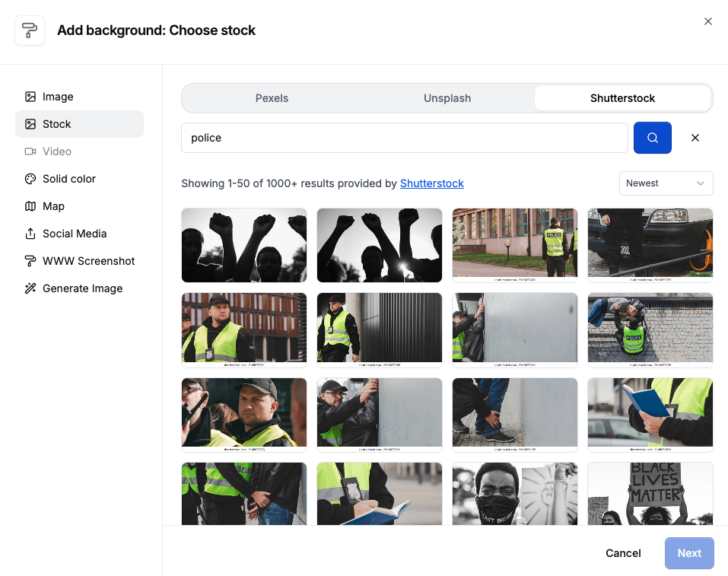Viewport: 728px width, 576px height.
Task: Switch to the Pexels tab
Action: tap(272, 98)
